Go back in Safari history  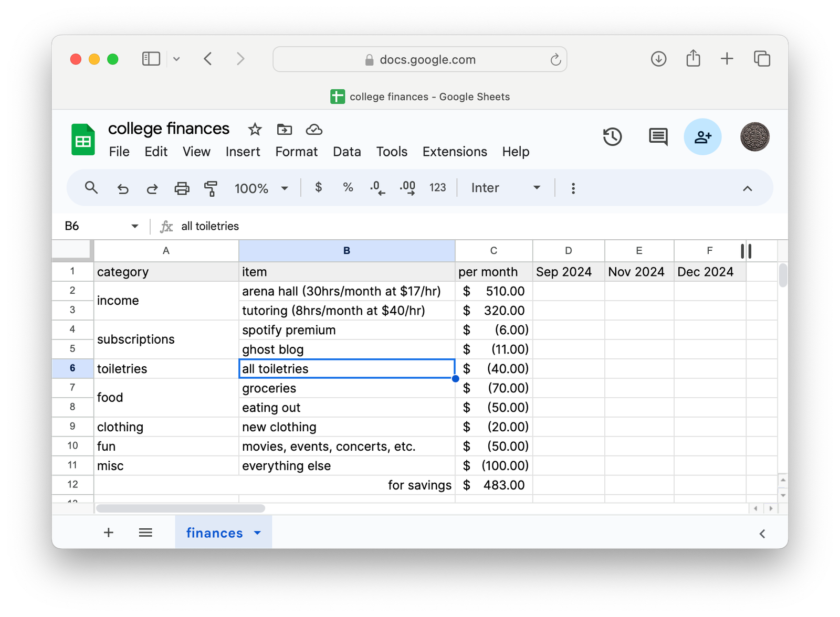point(208,59)
